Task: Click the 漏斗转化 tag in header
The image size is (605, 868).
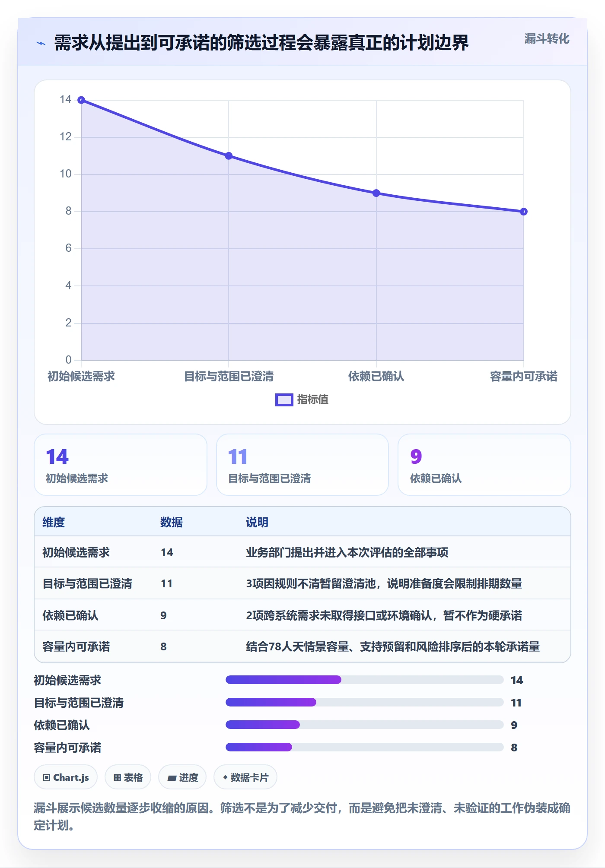Action: pos(547,39)
